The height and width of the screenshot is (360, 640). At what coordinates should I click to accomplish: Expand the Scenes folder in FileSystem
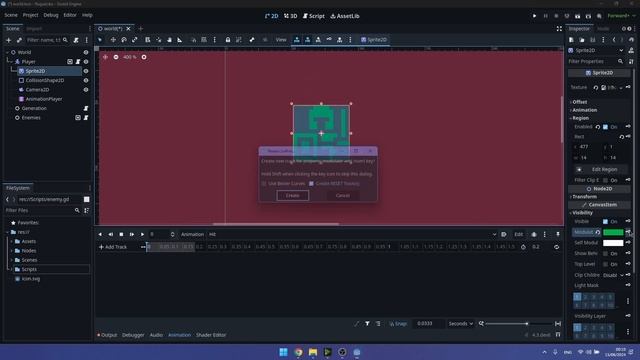11,260
